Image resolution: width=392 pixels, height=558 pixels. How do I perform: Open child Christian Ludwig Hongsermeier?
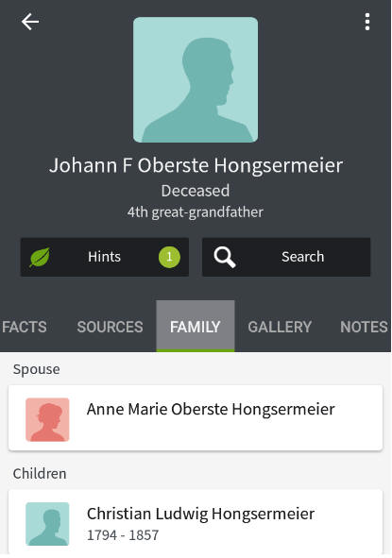(x=196, y=522)
